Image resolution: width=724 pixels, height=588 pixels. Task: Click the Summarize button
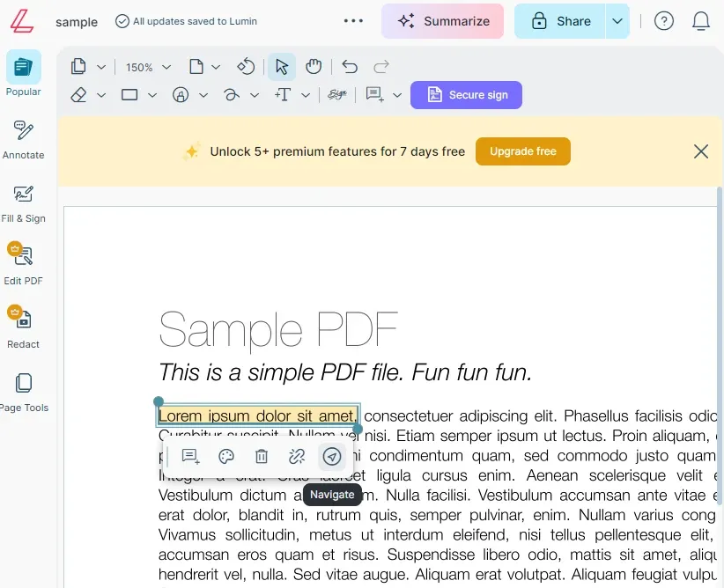pyautogui.click(x=442, y=20)
